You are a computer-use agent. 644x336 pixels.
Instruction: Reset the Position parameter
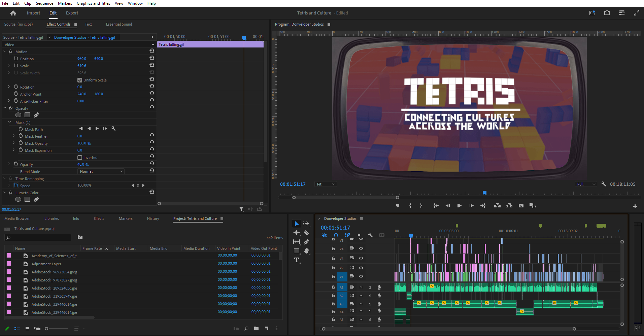[152, 58]
